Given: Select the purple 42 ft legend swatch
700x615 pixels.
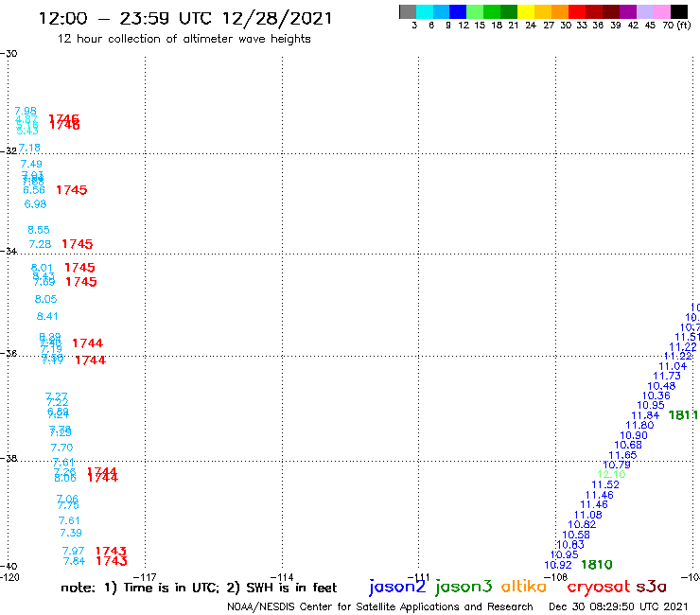Looking at the screenshot, I should pos(628,11).
